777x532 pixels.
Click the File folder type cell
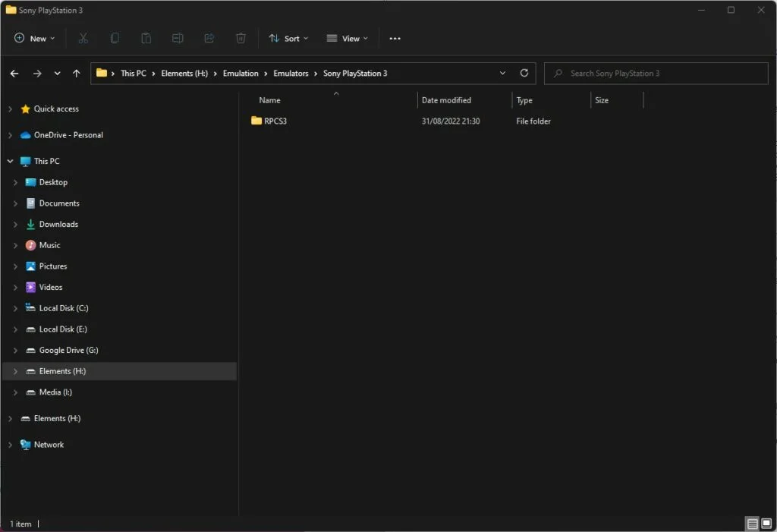pos(533,121)
